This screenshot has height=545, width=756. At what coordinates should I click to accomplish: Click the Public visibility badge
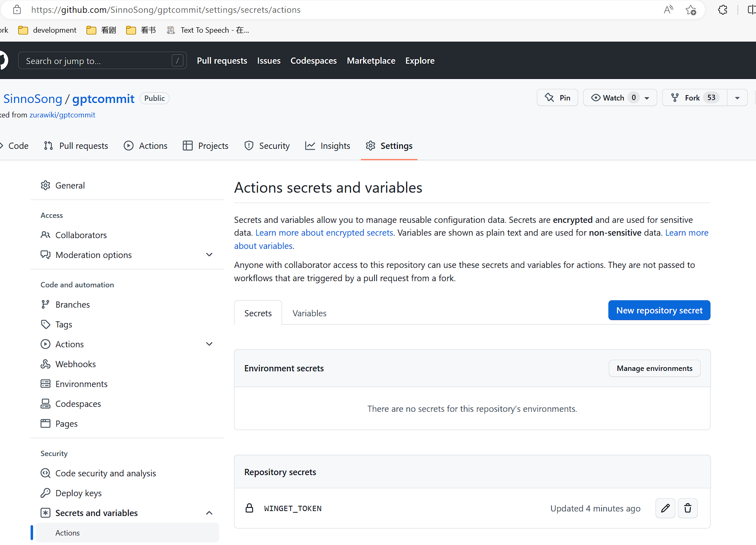click(x=154, y=98)
